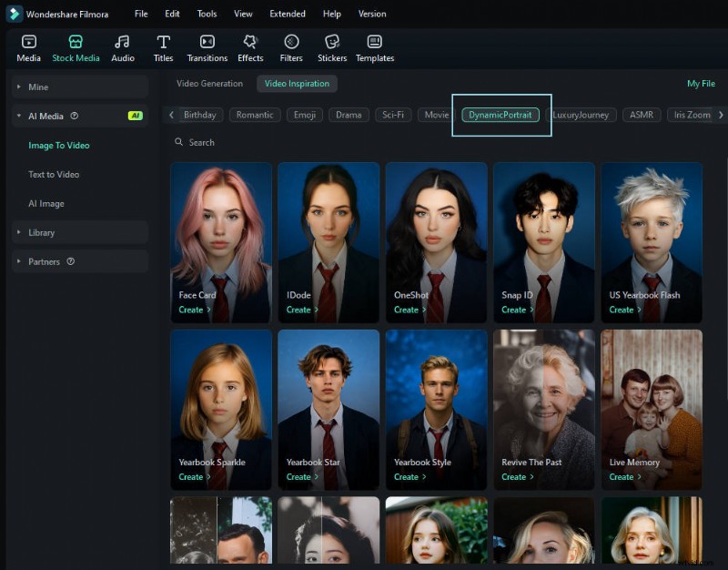The image size is (728, 570).
Task: Switch to the Romantic category
Action: pos(255,115)
